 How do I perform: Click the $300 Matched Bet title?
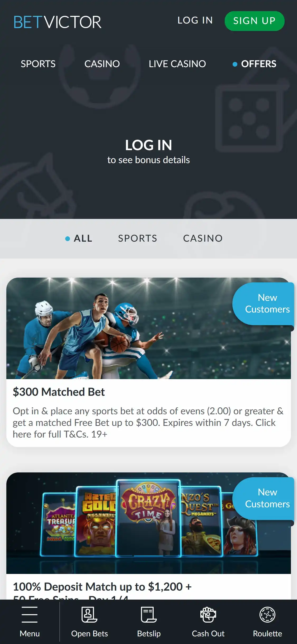point(59,392)
